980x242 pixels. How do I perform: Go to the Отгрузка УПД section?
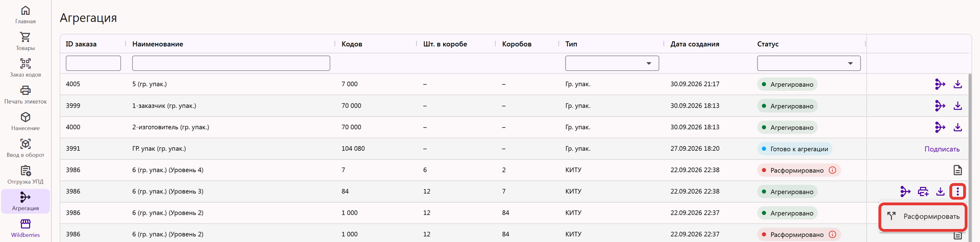(x=26, y=175)
